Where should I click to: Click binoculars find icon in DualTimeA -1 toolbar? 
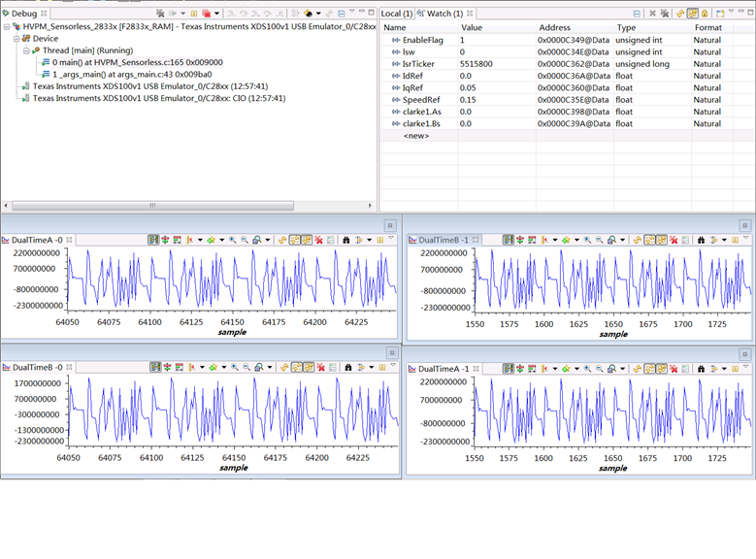(701, 369)
